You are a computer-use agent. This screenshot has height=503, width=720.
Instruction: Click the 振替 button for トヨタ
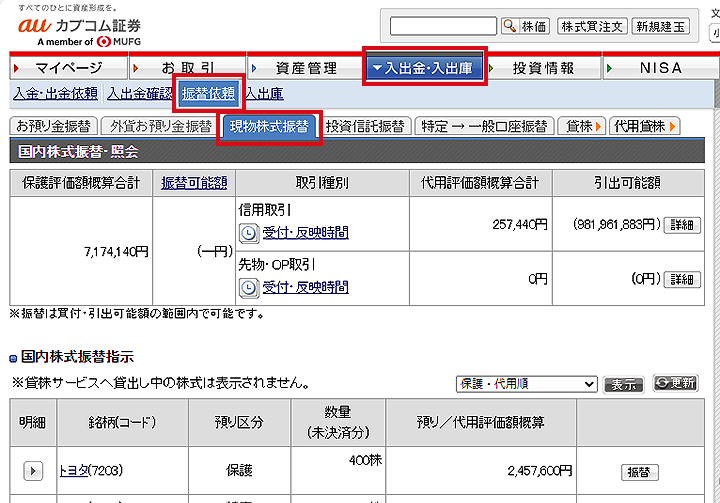[x=639, y=472]
